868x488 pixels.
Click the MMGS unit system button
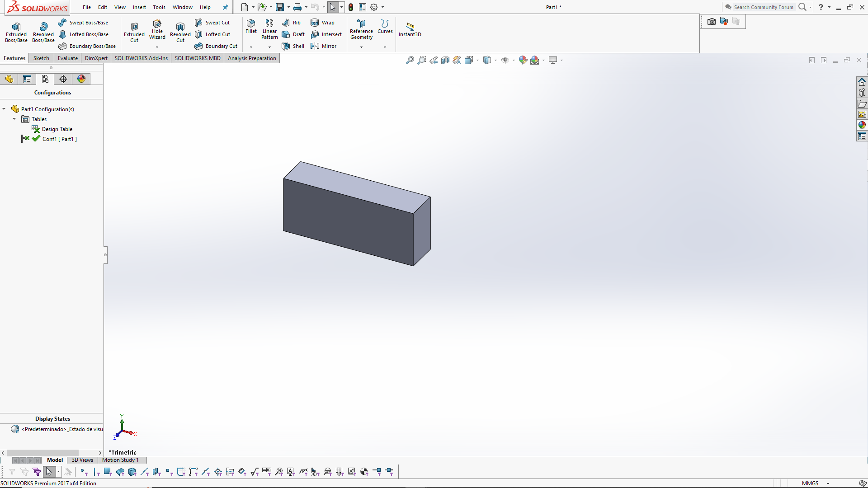(x=810, y=483)
